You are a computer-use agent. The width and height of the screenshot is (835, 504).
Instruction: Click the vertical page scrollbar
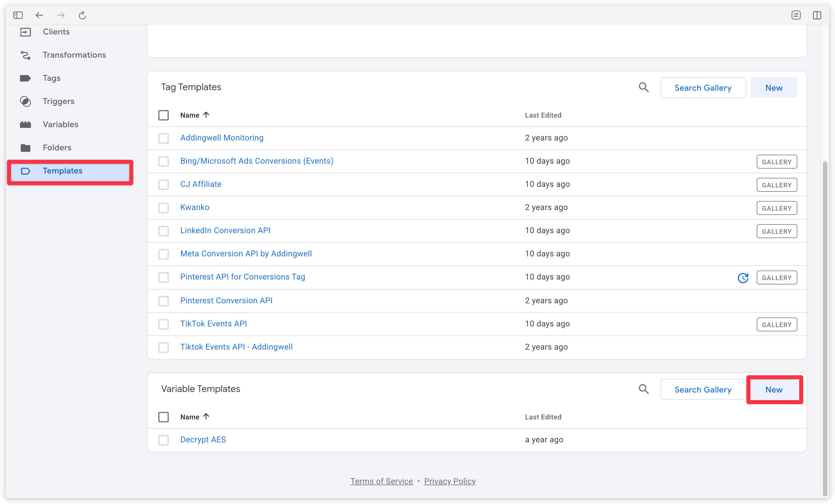tap(825, 328)
